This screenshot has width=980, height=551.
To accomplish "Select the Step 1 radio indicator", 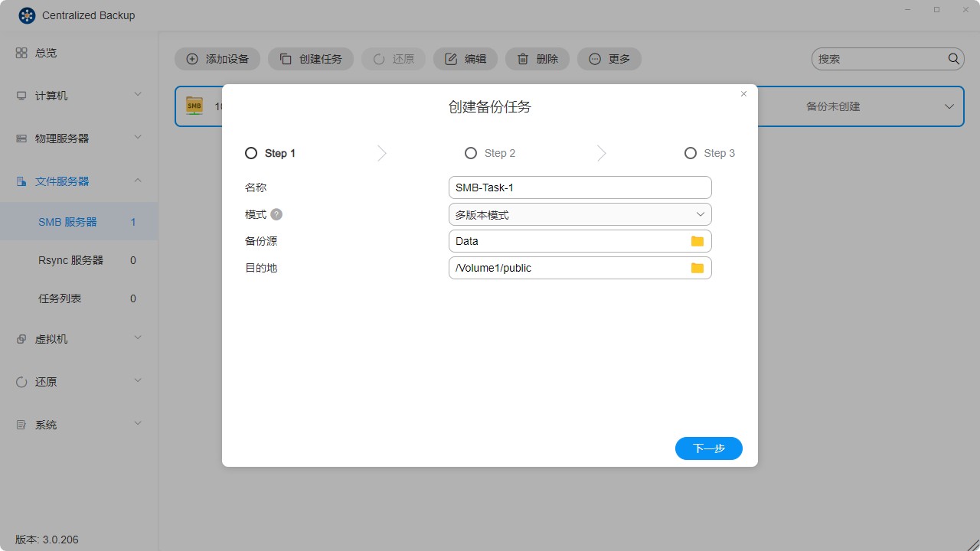I will pos(250,153).
